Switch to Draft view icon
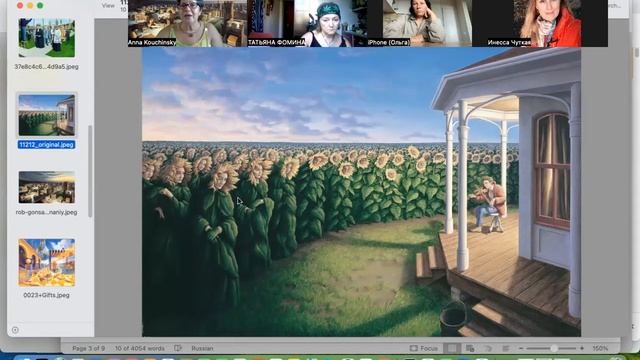 click(x=506, y=349)
